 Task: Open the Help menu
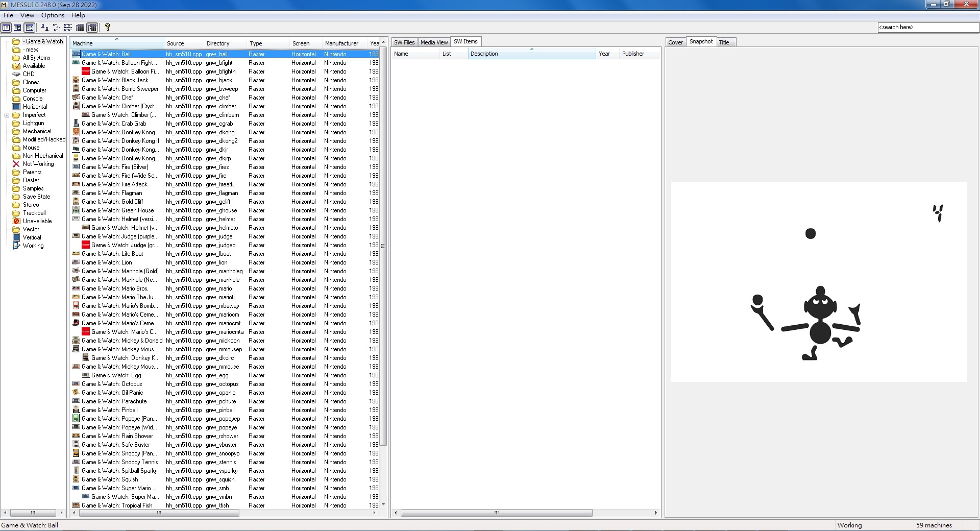(x=78, y=15)
